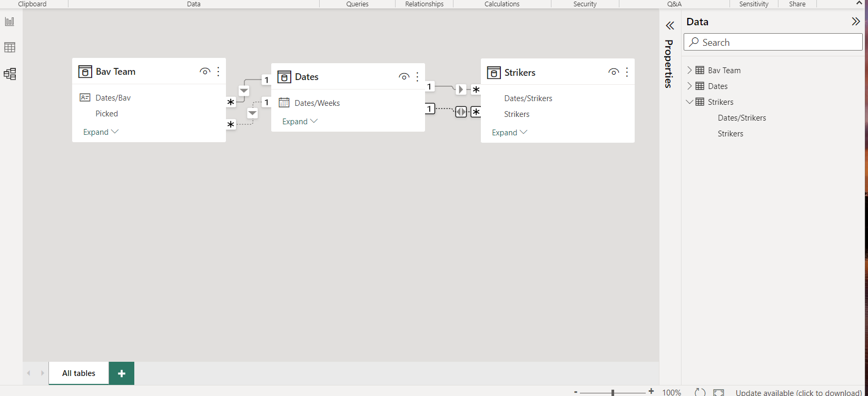Click the Search box in the Data pane

pos(773,42)
